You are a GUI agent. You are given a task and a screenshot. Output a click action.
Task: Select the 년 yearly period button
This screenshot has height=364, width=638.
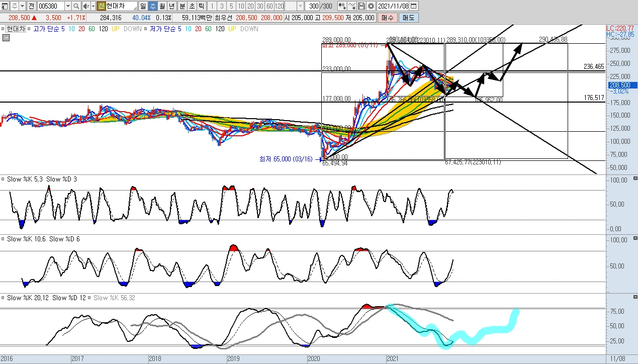[x=171, y=6]
